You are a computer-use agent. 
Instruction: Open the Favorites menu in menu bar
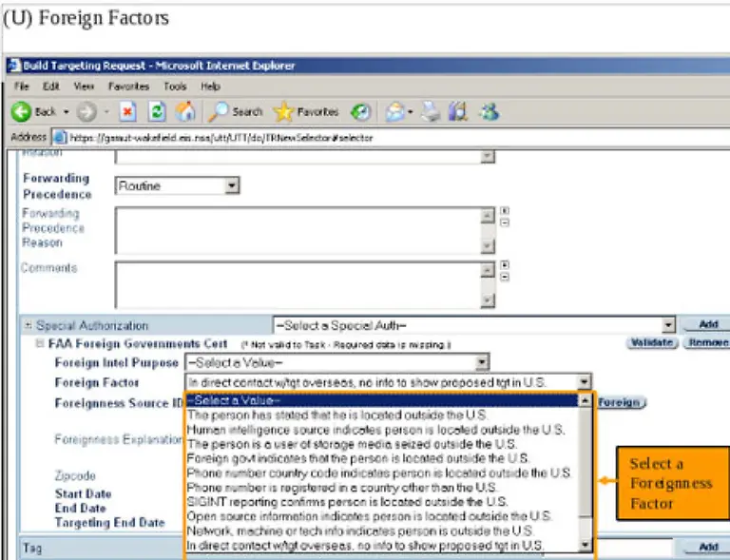pyautogui.click(x=128, y=86)
